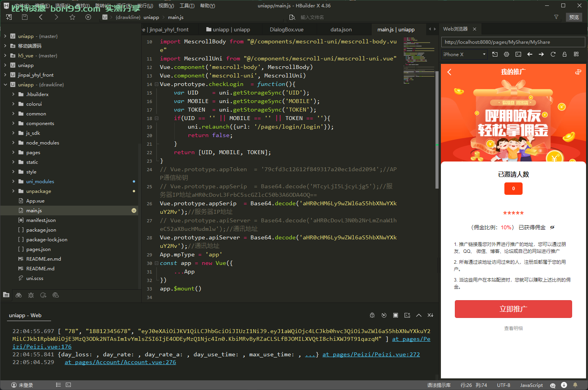Open the 视图(V) menu
The width and height of the screenshot is (588, 390).
point(166,5)
